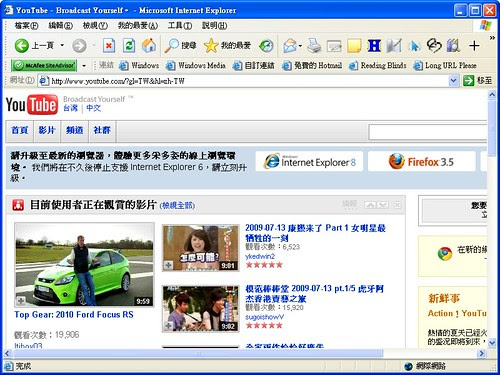Image resolution: width=500 pixels, height=375 pixels.
Task: Click the Internet Explorer 8 upgrade button
Action: [309, 162]
